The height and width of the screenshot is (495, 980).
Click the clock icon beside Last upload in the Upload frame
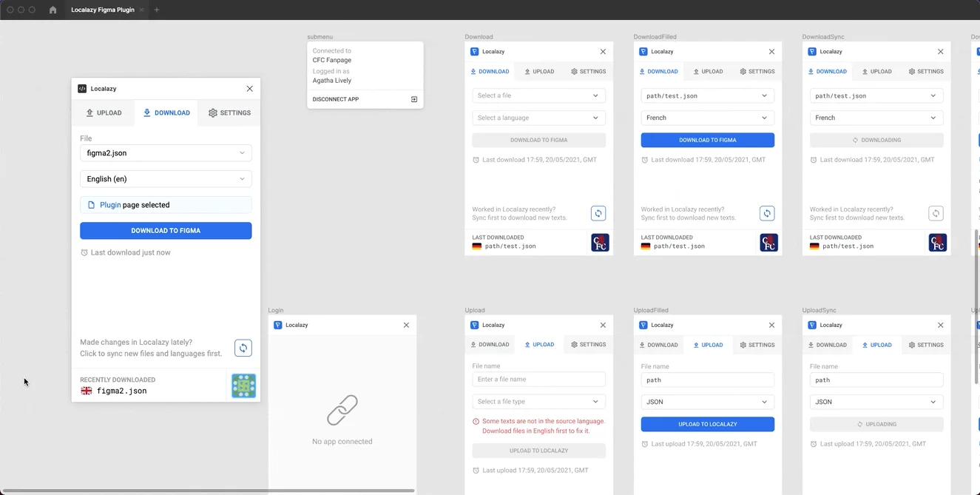click(x=476, y=471)
